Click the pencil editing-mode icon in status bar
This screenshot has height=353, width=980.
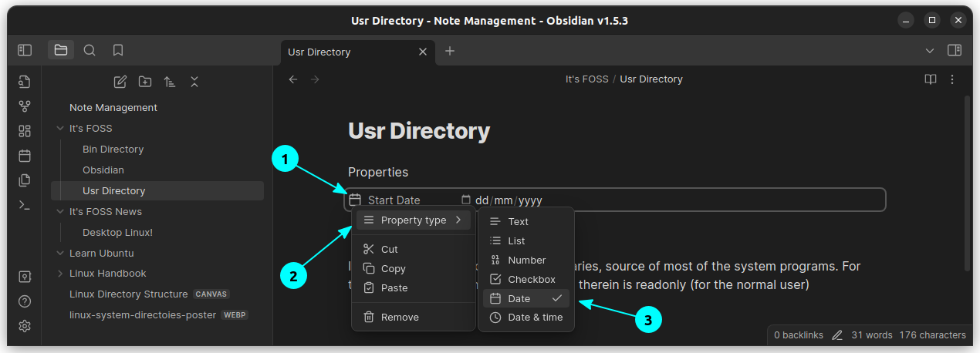pos(838,335)
